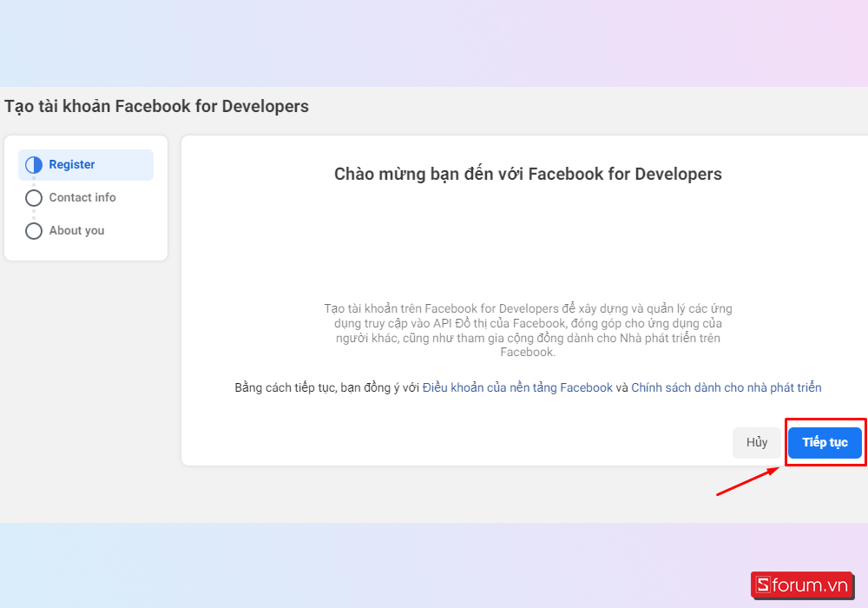Click the half-filled Register step indicator icon
This screenshot has width=868, height=608.
[33, 164]
